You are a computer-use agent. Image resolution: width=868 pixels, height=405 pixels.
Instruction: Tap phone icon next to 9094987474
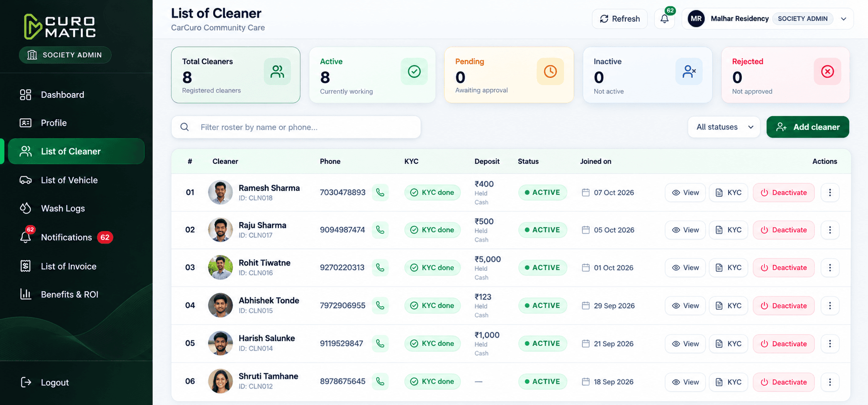[380, 230]
